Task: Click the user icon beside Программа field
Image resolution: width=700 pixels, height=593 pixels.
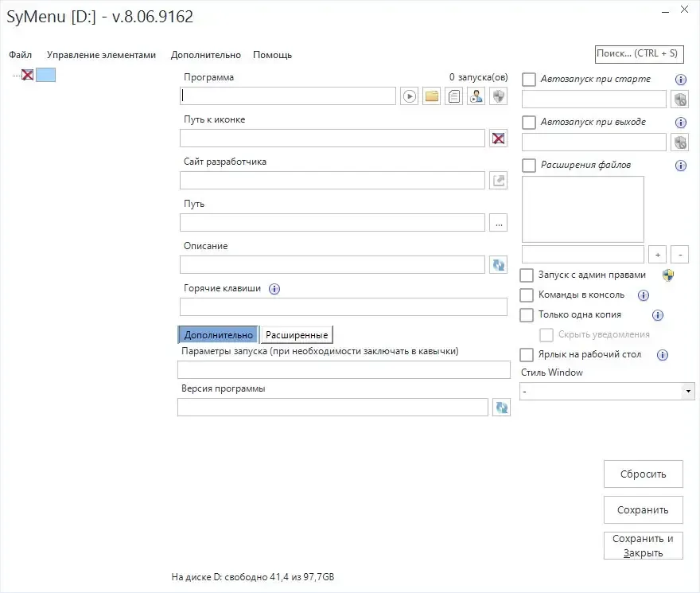Action: click(476, 96)
